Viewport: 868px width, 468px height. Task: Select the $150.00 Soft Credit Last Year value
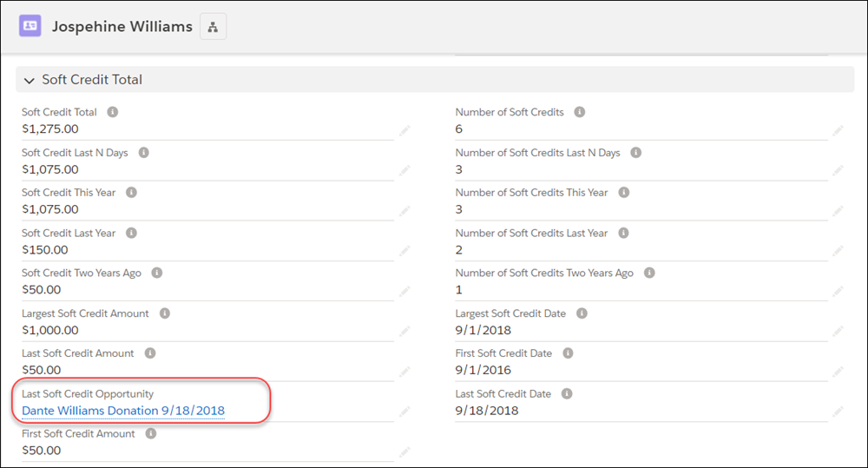(45, 250)
